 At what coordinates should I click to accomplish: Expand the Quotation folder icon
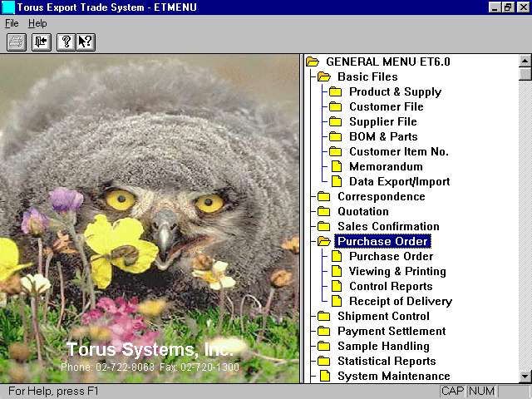coord(324,211)
